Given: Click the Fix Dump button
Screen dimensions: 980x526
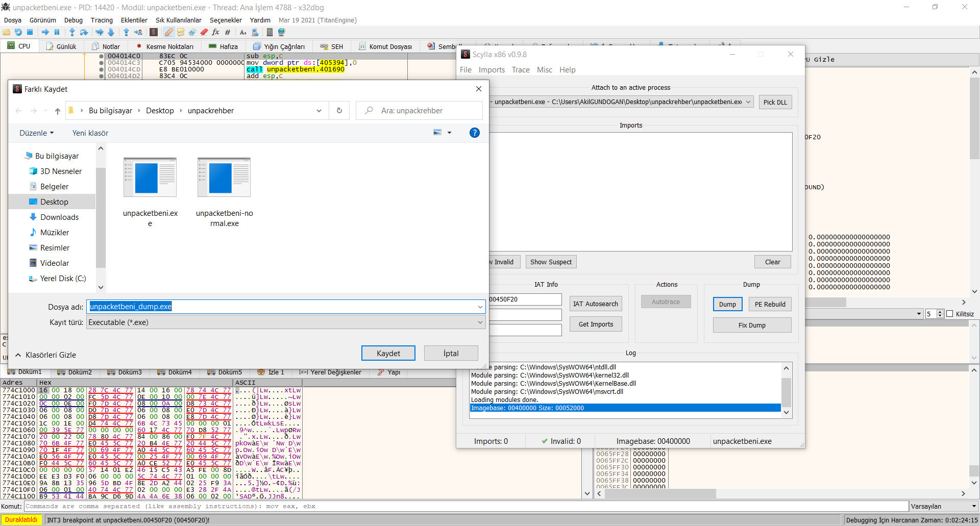Looking at the screenshot, I should click(751, 325).
